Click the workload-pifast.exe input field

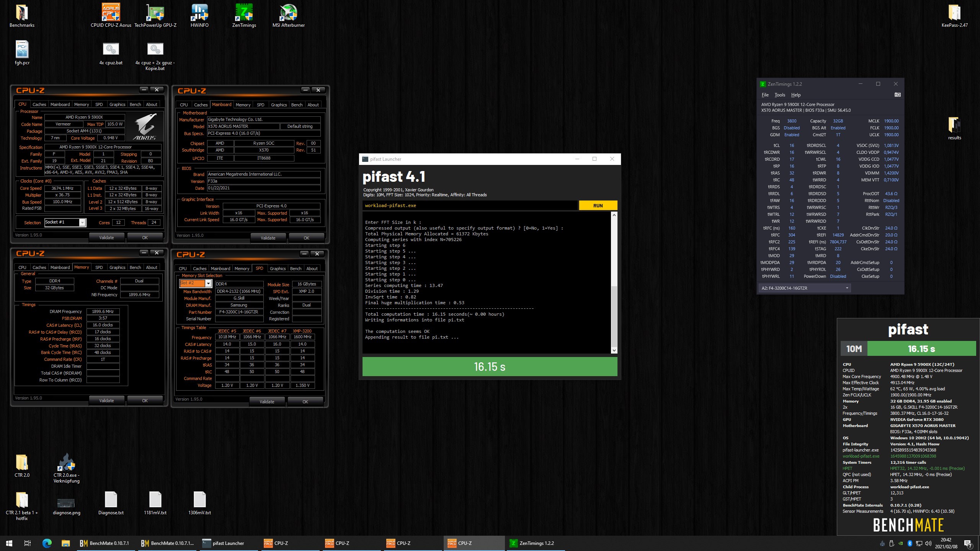coord(470,205)
